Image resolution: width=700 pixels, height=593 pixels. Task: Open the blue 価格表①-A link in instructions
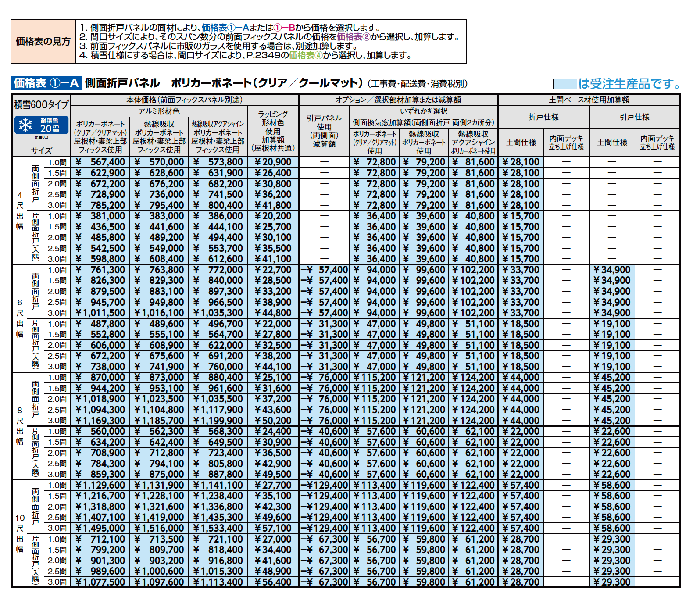coord(225,28)
